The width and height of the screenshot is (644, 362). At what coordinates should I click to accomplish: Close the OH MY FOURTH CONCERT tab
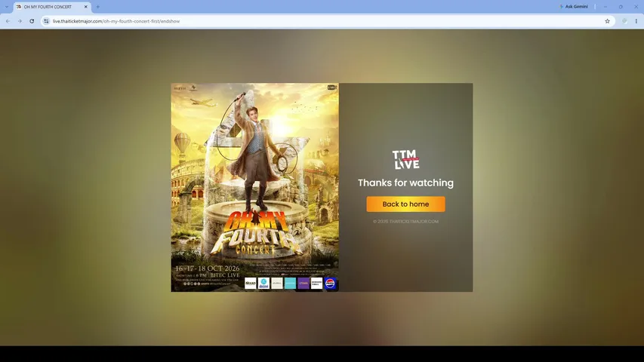[86, 7]
